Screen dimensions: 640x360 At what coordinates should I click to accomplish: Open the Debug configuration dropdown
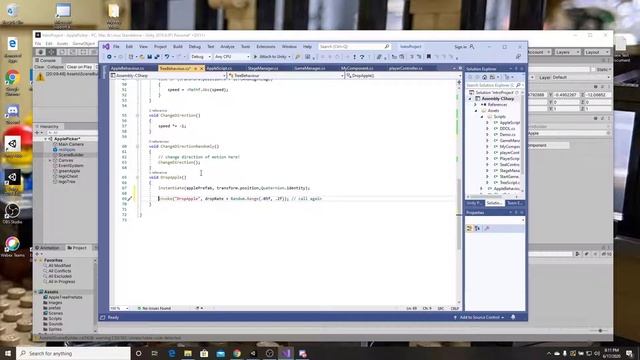click(x=200, y=57)
